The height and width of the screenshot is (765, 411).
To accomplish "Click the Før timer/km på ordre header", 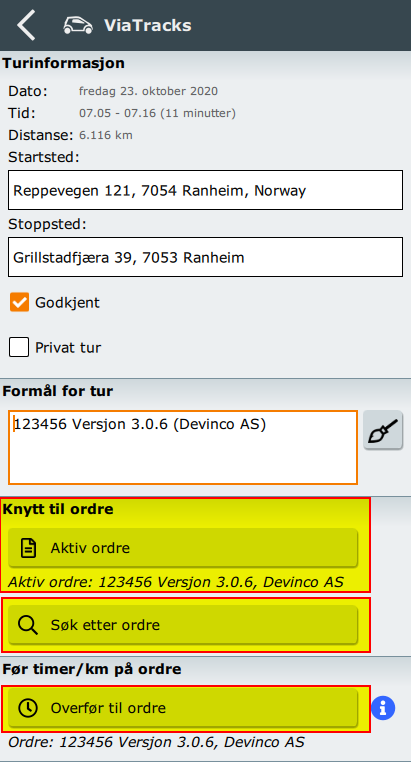I will 92,669.
